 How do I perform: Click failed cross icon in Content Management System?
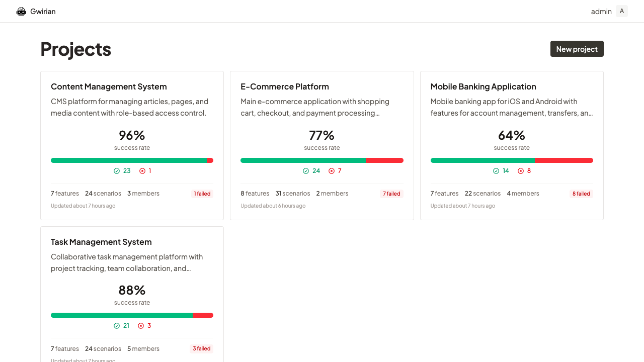click(x=142, y=171)
